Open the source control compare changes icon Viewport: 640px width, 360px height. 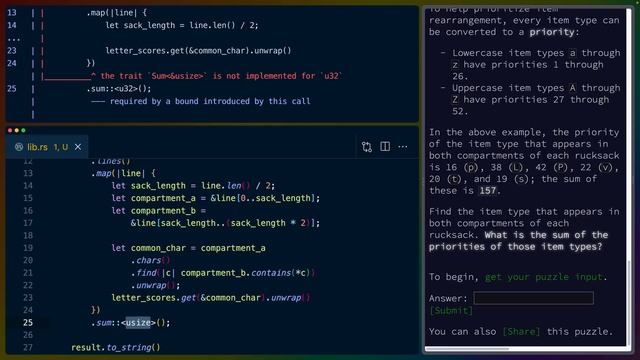pos(367,147)
